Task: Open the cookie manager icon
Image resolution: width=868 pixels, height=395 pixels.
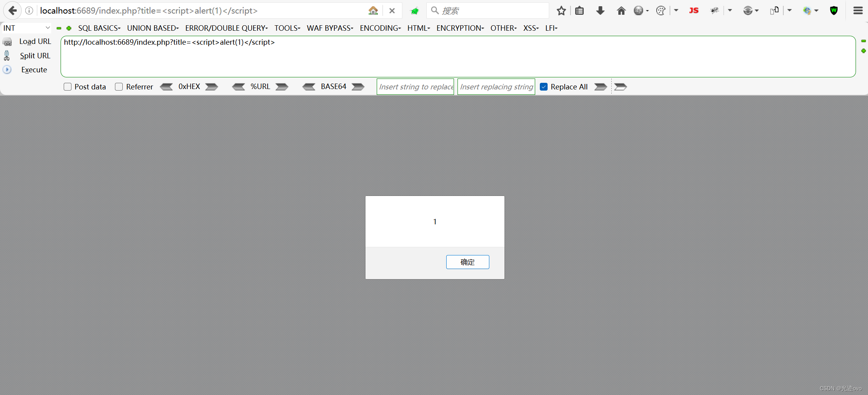Action: (661, 10)
